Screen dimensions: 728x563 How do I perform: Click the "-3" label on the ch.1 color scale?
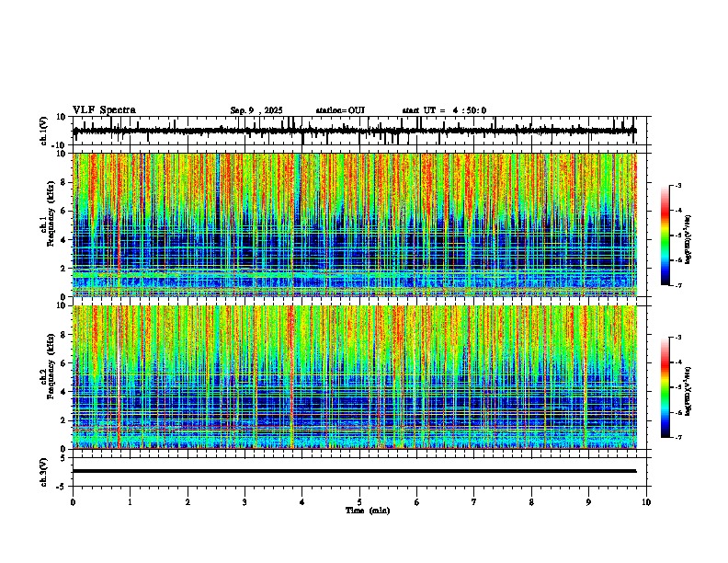coord(677,185)
